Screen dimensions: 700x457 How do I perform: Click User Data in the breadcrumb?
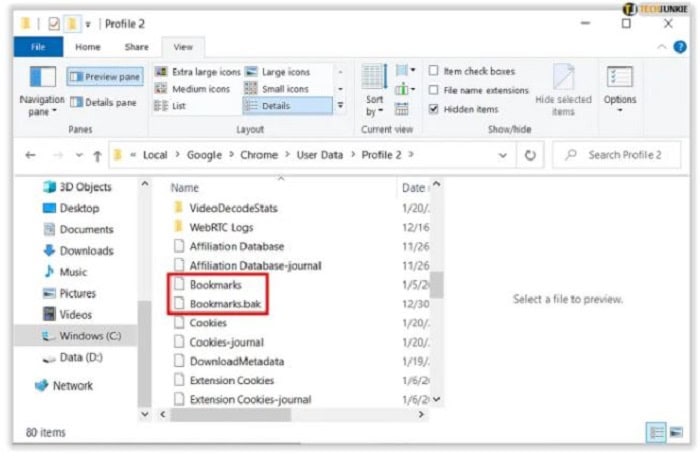coord(320,155)
